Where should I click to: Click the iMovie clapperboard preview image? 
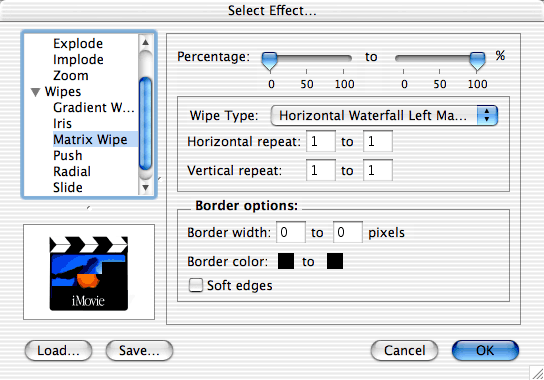tap(89, 273)
